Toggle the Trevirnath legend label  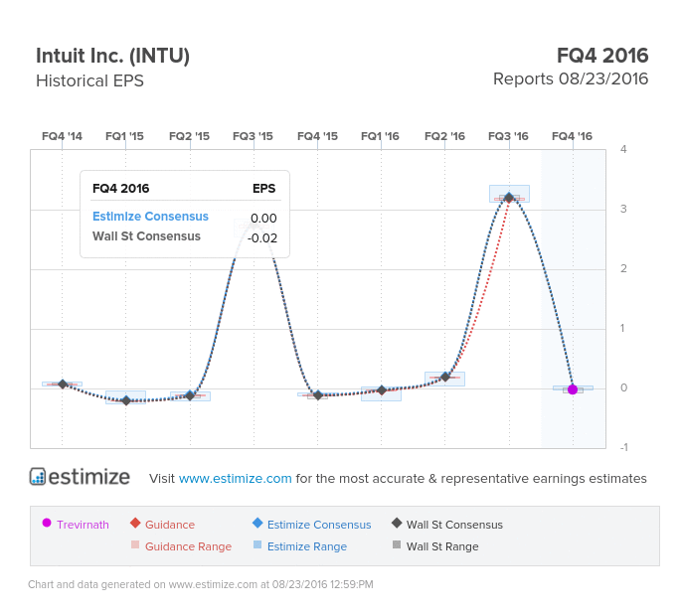click(83, 525)
